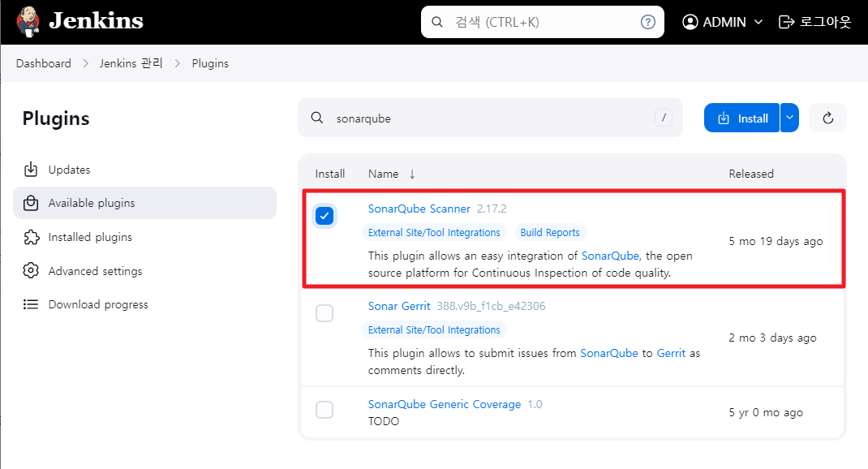Click the '5 yr 0 mo ago' release date
This screenshot has height=469, width=868.
click(x=766, y=412)
